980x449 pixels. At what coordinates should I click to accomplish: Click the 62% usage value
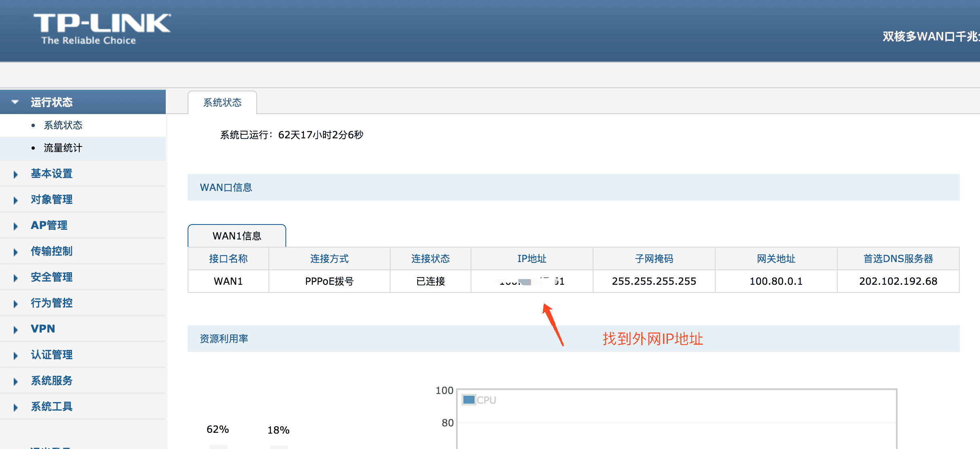218,429
